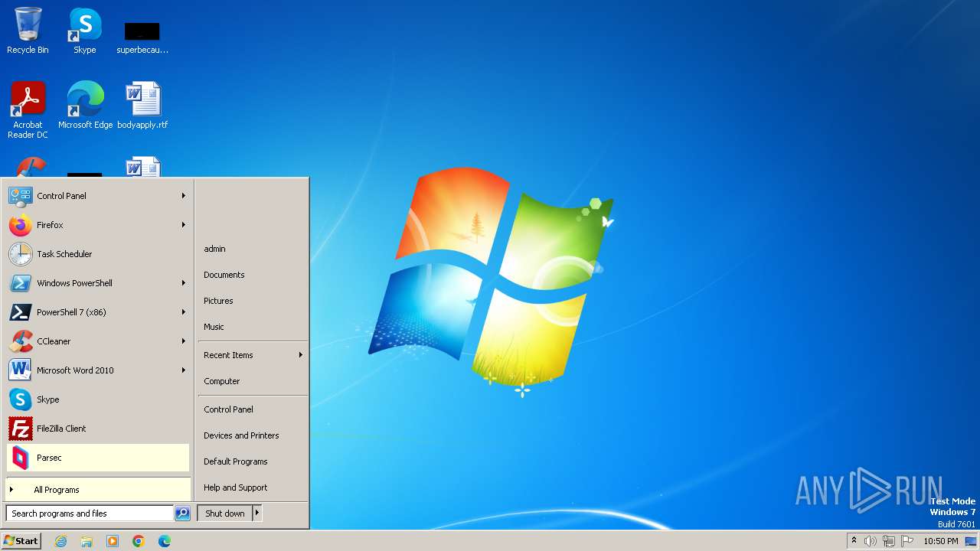Launch Skype from desktop shortcut

point(85,31)
